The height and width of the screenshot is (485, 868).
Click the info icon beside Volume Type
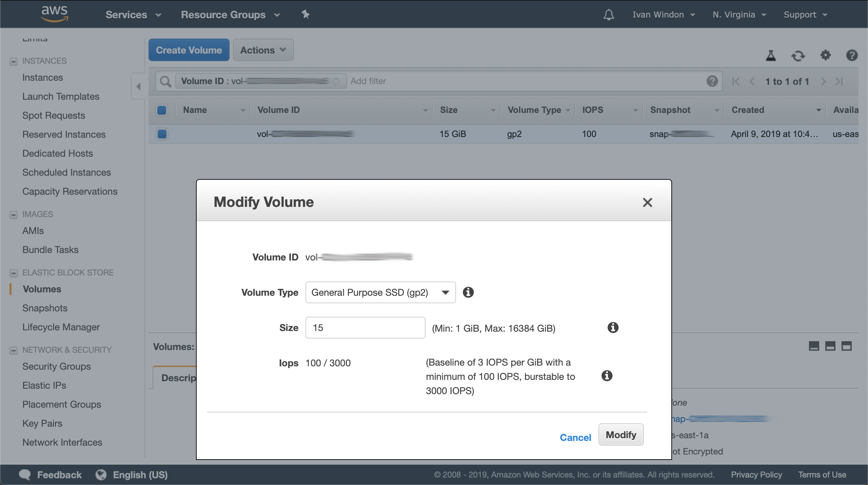tap(468, 292)
